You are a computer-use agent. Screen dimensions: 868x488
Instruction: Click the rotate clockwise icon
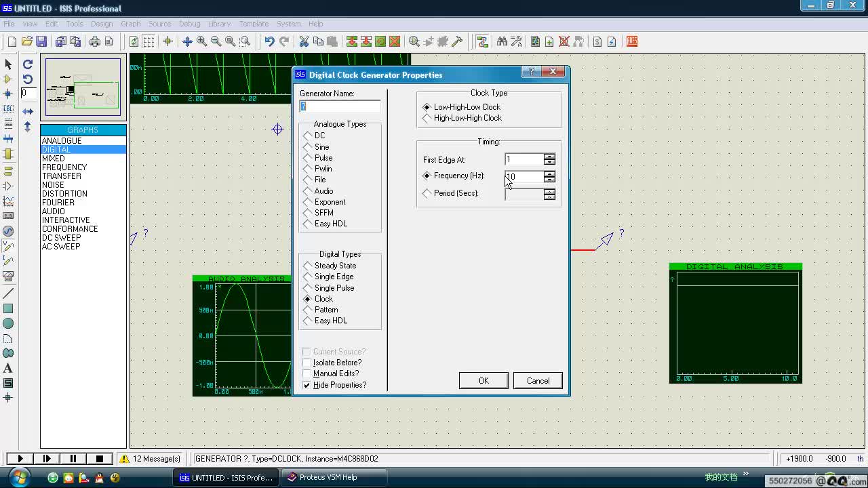tap(28, 64)
